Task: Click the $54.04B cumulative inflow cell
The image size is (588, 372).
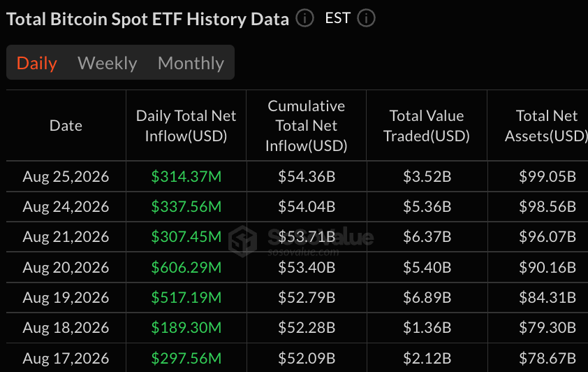Action: pyautogui.click(x=307, y=206)
